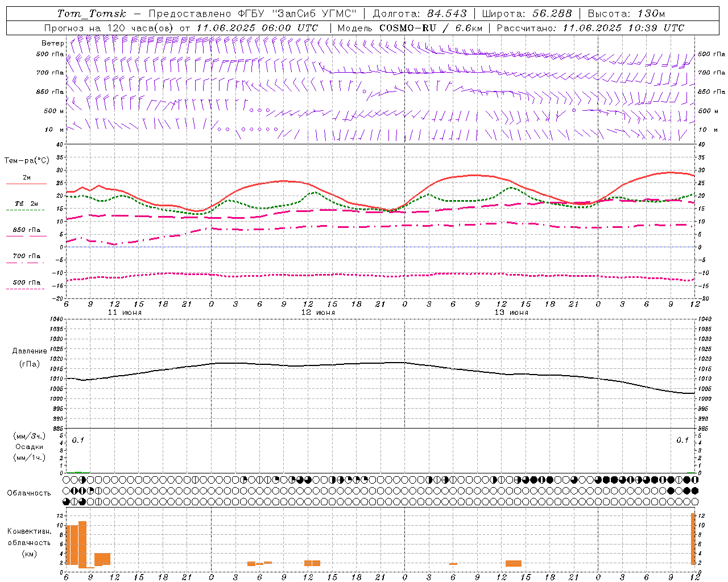
Task: Click the '13 июня' date label
Action: click(x=511, y=313)
